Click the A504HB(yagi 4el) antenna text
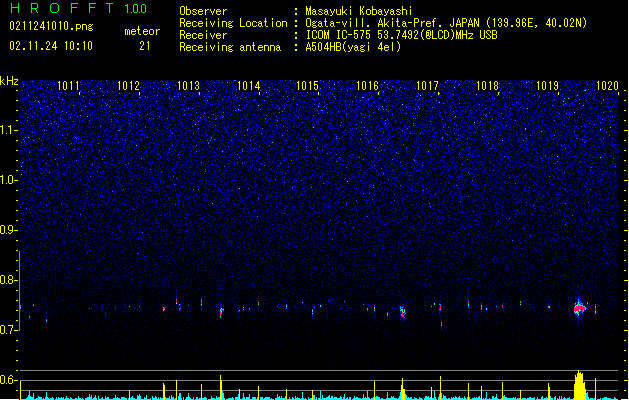Screen dimensions: 629x400 tap(353, 47)
